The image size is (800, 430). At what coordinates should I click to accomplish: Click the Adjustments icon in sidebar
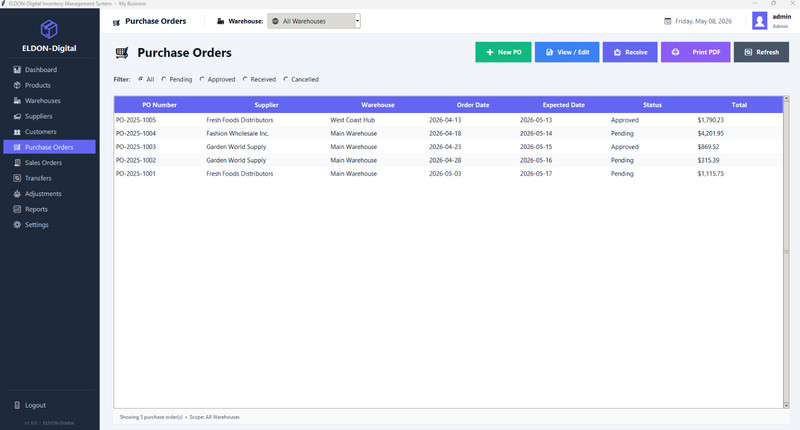[x=17, y=194]
